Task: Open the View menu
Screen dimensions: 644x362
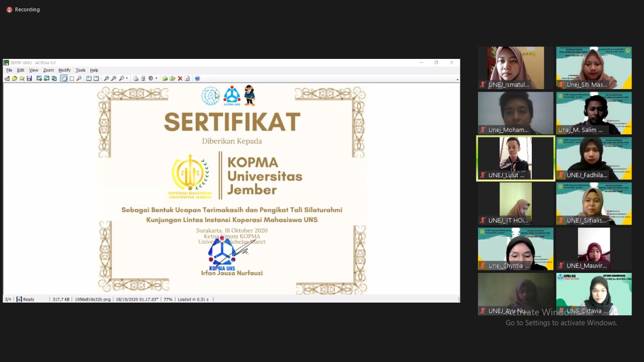Action: point(34,70)
